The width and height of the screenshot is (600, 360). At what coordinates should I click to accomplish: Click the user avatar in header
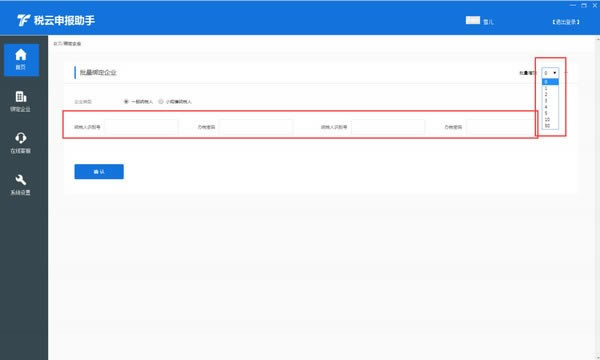click(473, 20)
